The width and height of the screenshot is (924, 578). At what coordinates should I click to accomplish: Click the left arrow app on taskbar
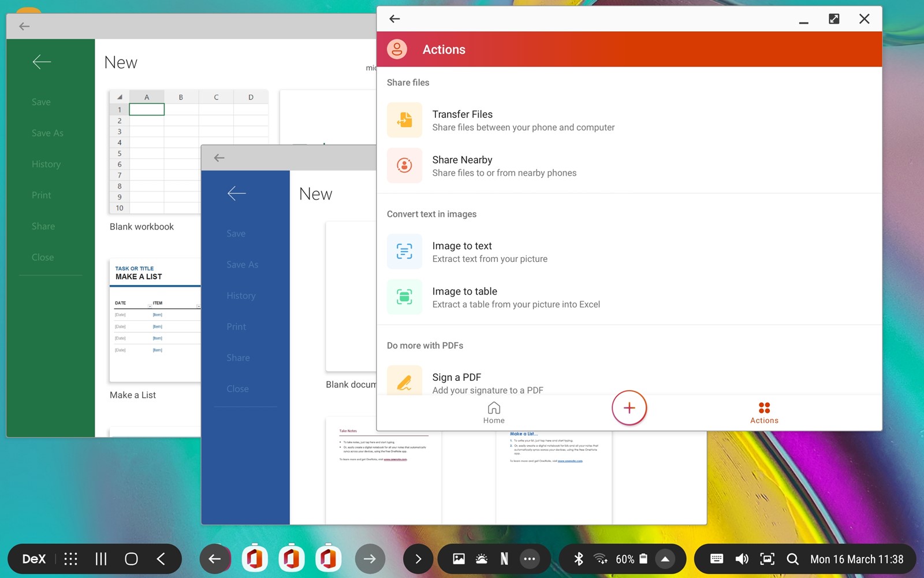click(x=215, y=559)
